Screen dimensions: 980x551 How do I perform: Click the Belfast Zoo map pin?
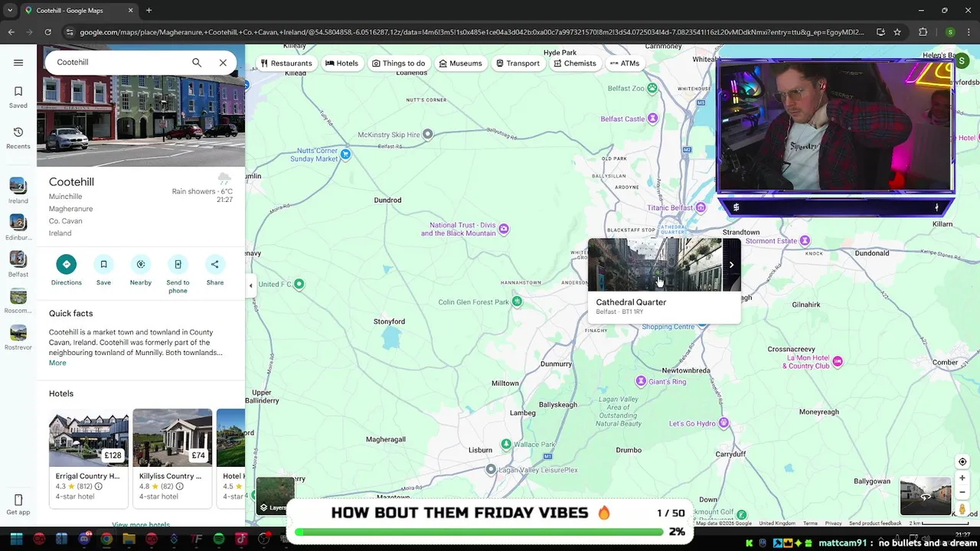[x=652, y=89]
